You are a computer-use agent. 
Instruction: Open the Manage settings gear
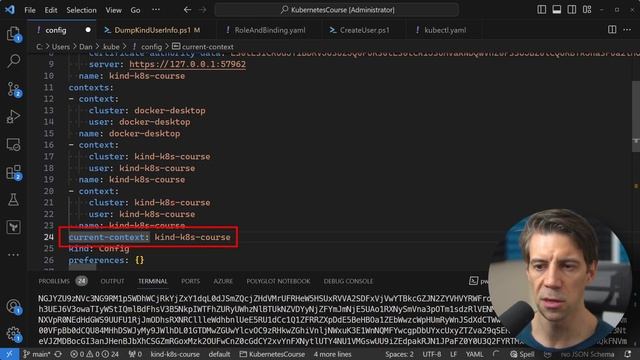(x=13, y=334)
